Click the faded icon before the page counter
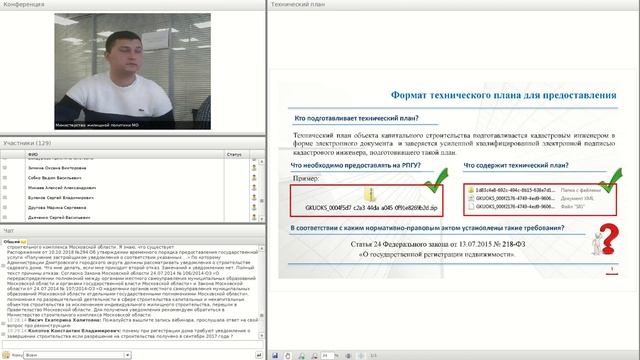Screen dimensions: 640x360 coord(361,356)
